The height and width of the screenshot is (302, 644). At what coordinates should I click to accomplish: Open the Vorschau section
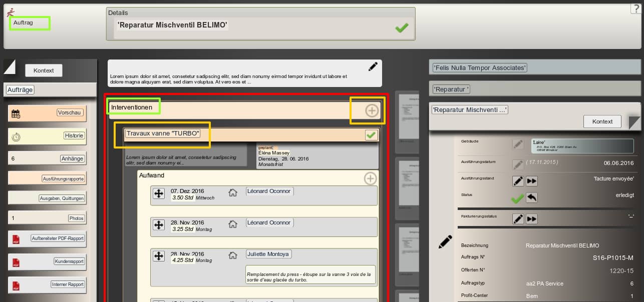(69, 113)
